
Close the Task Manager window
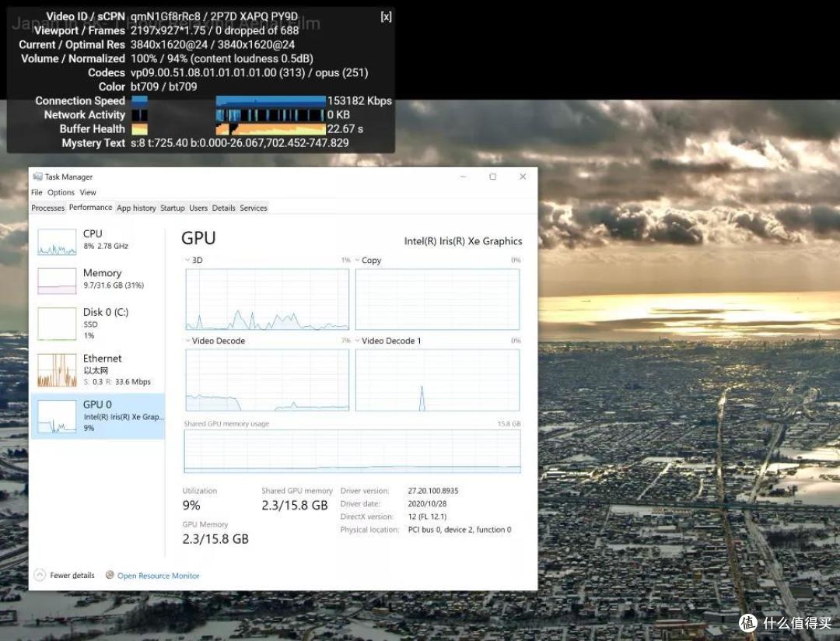click(523, 177)
